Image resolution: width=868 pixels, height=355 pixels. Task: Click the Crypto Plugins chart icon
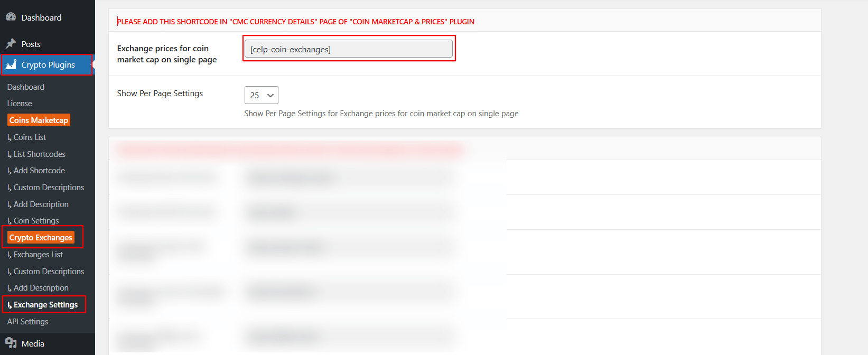tap(11, 64)
